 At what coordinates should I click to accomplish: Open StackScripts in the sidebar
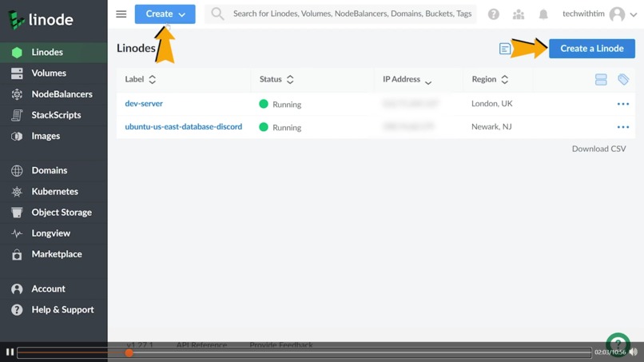(x=54, y=115)
